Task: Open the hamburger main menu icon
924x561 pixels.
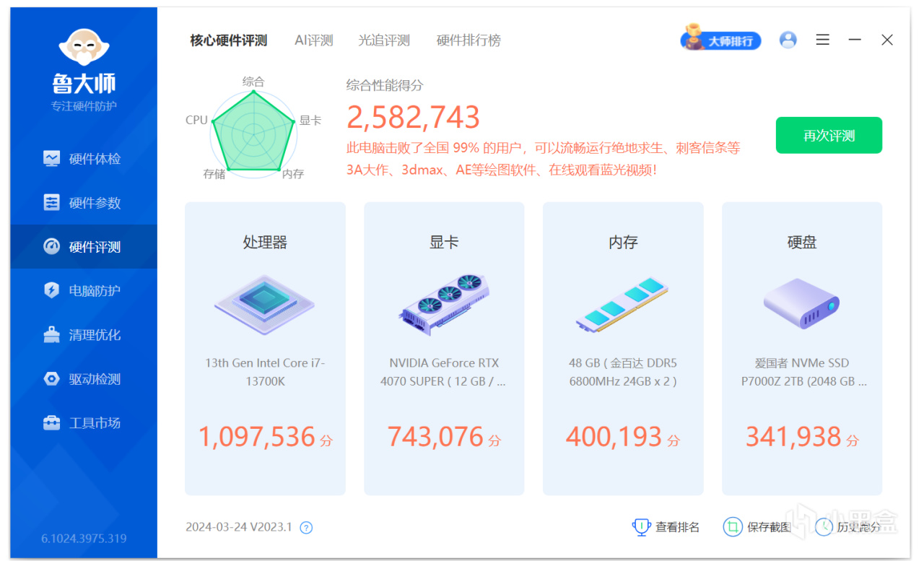Action: [x=823, y=40]
